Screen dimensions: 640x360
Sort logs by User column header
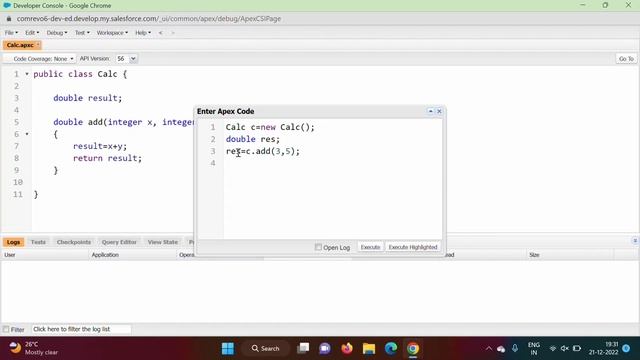45,255
